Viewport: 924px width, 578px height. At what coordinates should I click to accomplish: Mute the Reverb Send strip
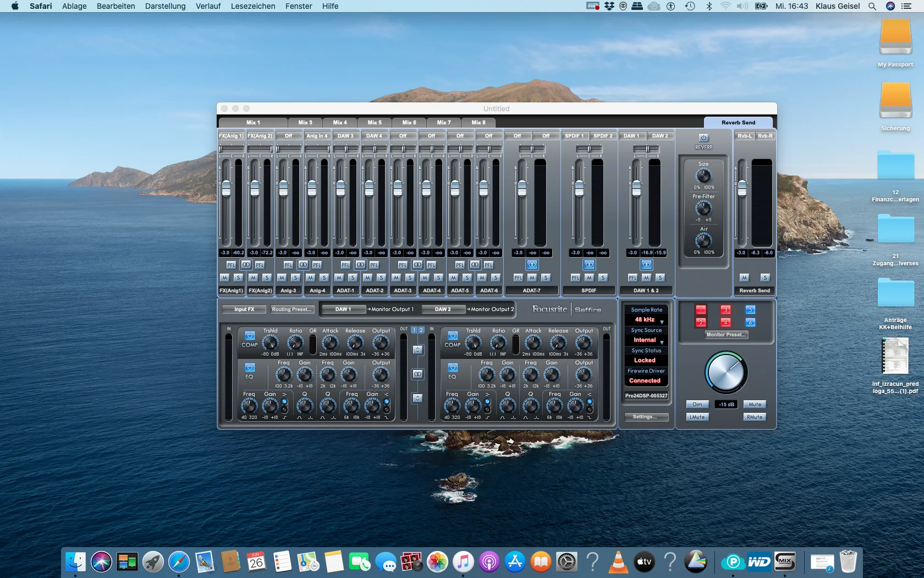click(744, 278)
